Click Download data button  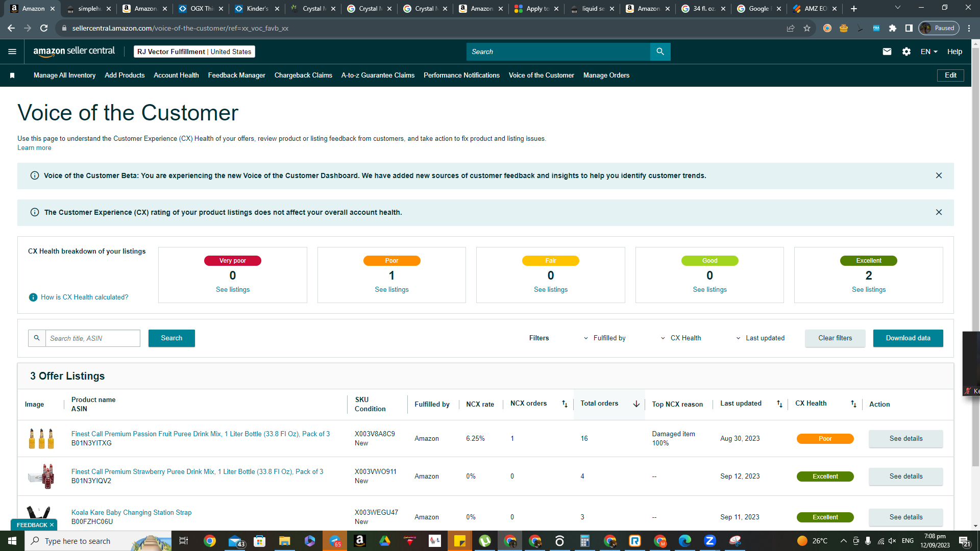tap(908, 338)
